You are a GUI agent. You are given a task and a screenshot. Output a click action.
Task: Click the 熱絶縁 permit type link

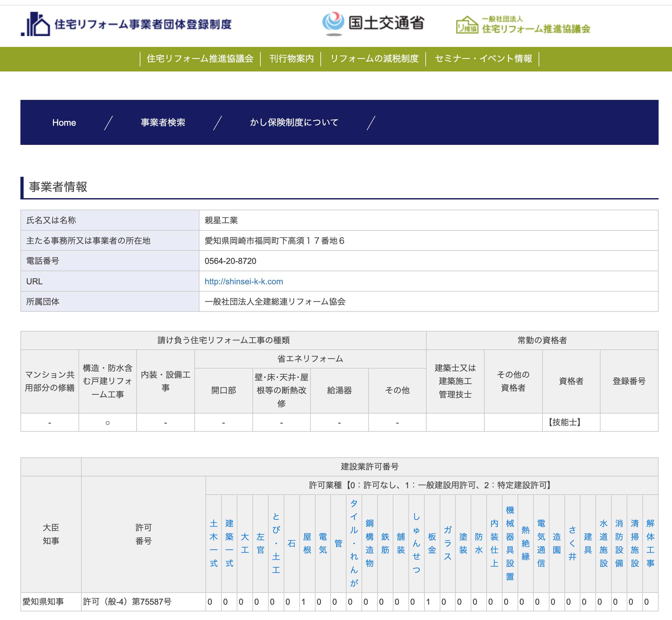point(526,543)
